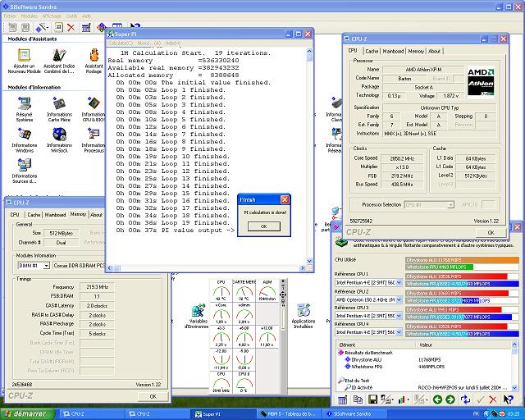Viewport: 525px width, 420px height.
Task: Expand the Référence CPU 4 dropdown
Action: pyautogui.click(x=399, y=332)
